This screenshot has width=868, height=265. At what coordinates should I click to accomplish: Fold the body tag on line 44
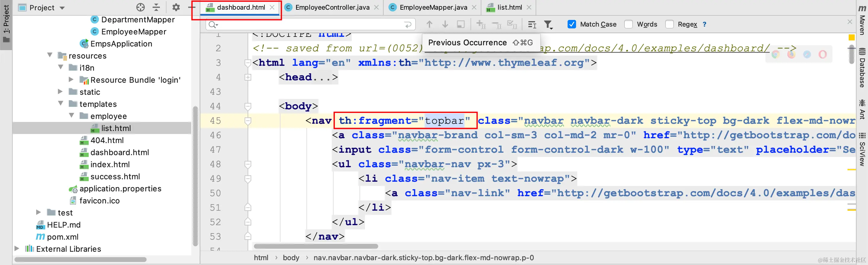(248, 106)
